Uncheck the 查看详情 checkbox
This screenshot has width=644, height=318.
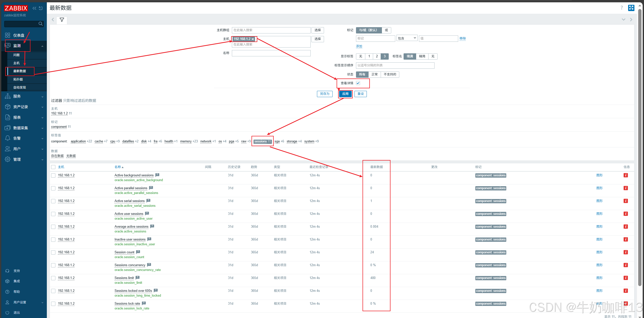[358, 83]
